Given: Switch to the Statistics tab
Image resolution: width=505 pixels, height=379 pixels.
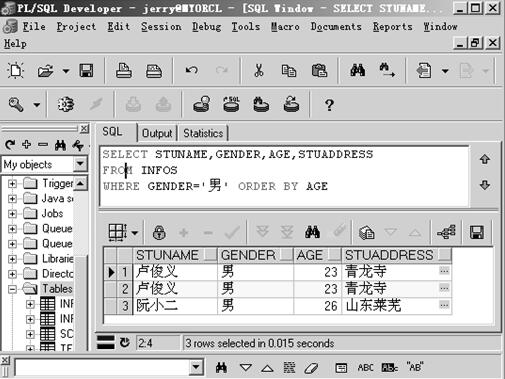Looking at the screenshot, I should [203, 133].
